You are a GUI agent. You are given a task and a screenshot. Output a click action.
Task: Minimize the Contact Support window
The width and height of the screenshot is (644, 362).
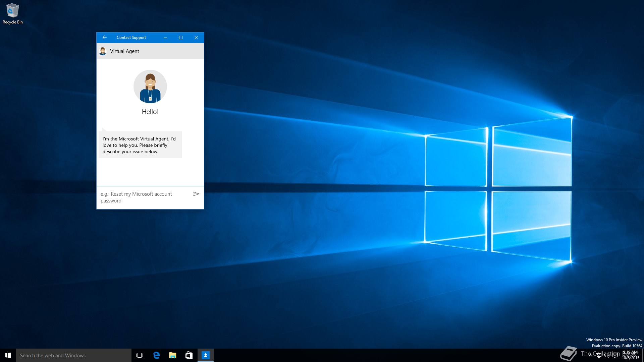tap(165, 38)
